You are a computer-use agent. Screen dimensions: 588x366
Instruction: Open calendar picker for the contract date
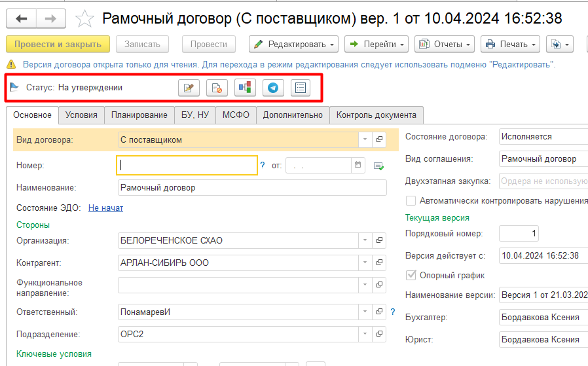[x=358, y=166]
